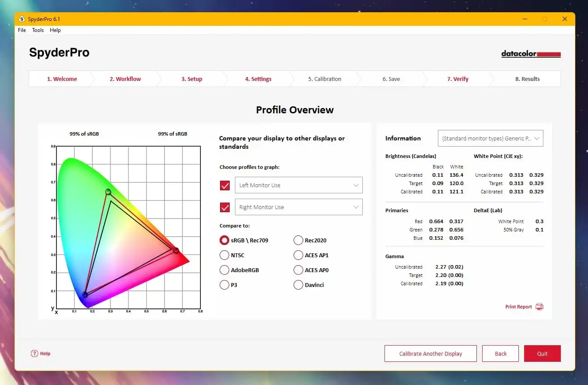
Task: Click the uncalibrated gamma value 2.27 (0.02)
Action: click(449, 267)
